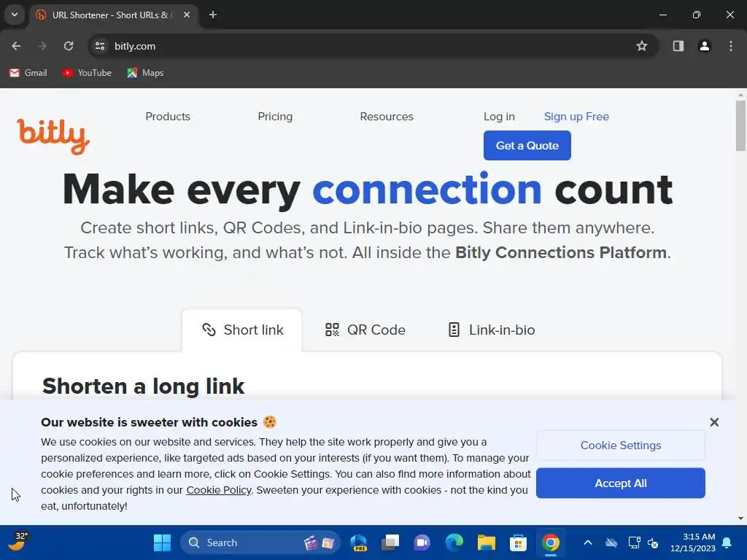Open the Chrome side panel icon
This screenshot has width=747, height=560.
pos(678,46)
